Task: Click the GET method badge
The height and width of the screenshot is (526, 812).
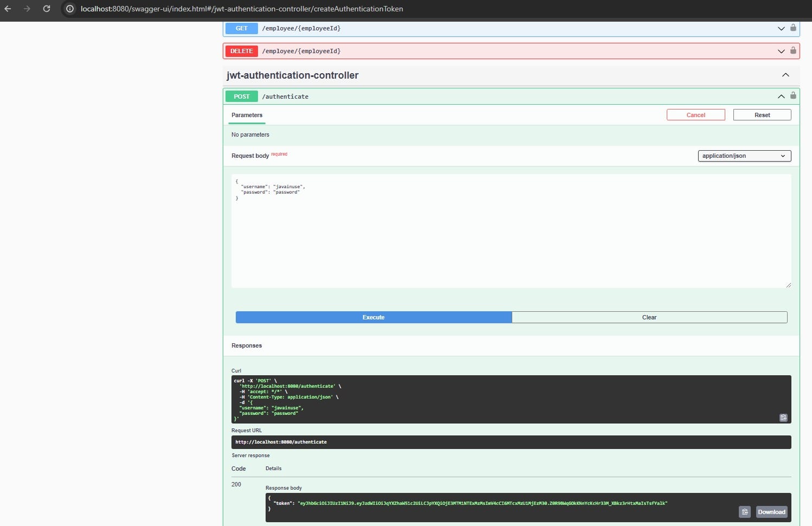Action: click(242, 28)
